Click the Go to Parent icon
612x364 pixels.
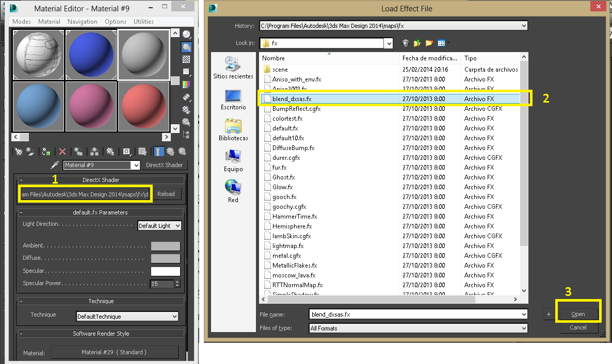click(171, 152)
